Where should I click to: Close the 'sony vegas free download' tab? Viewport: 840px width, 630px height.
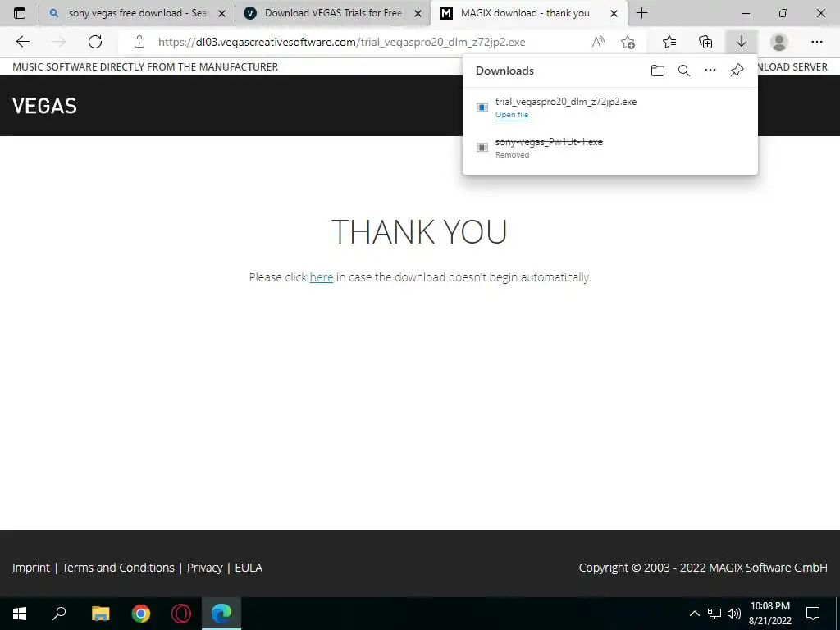[x=221, y=13]
